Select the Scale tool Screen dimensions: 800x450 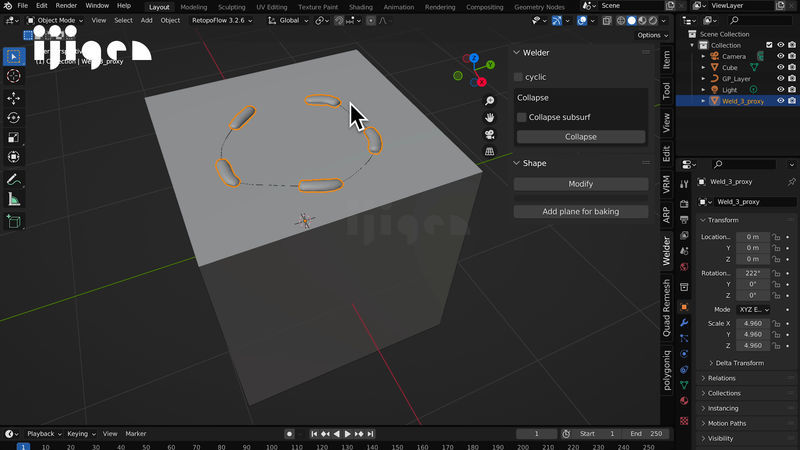[14, 138]
